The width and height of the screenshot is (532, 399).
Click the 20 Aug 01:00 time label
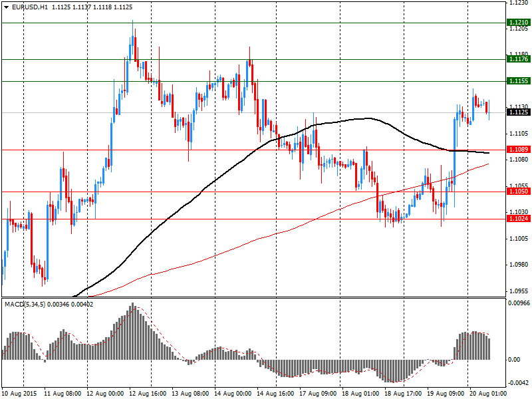click(x=488, y=394)
